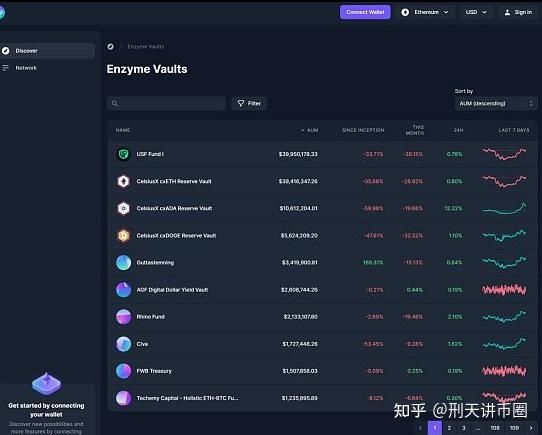Click the wallet illustration in sidebar
The image size is (542, 435).
pyautogui.click(x=47, y=384)
